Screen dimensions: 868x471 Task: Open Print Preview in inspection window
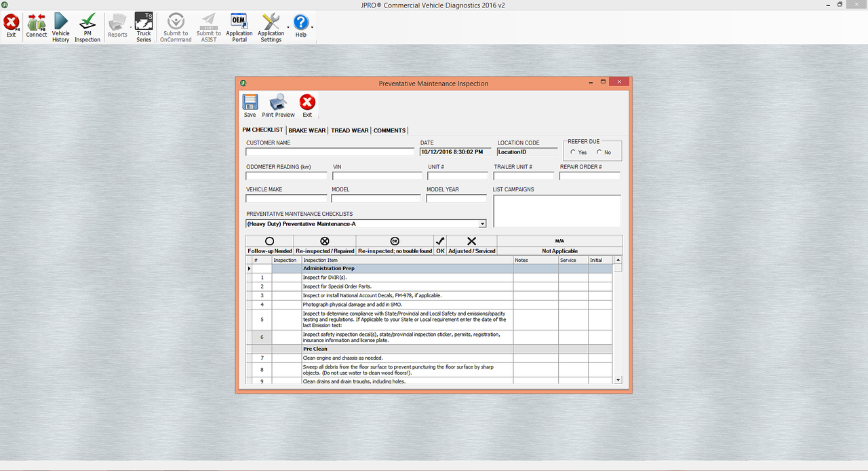point(278,106)
